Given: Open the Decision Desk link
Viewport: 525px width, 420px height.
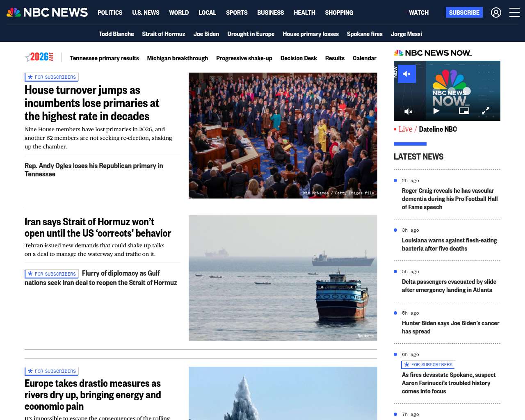Looking at the screenshot, I should [x=299, y=58].
